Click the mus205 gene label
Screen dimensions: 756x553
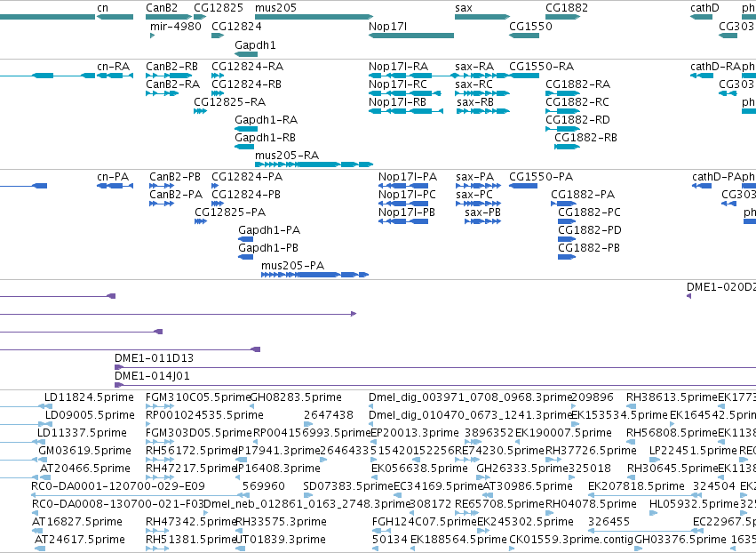point(275,8)
